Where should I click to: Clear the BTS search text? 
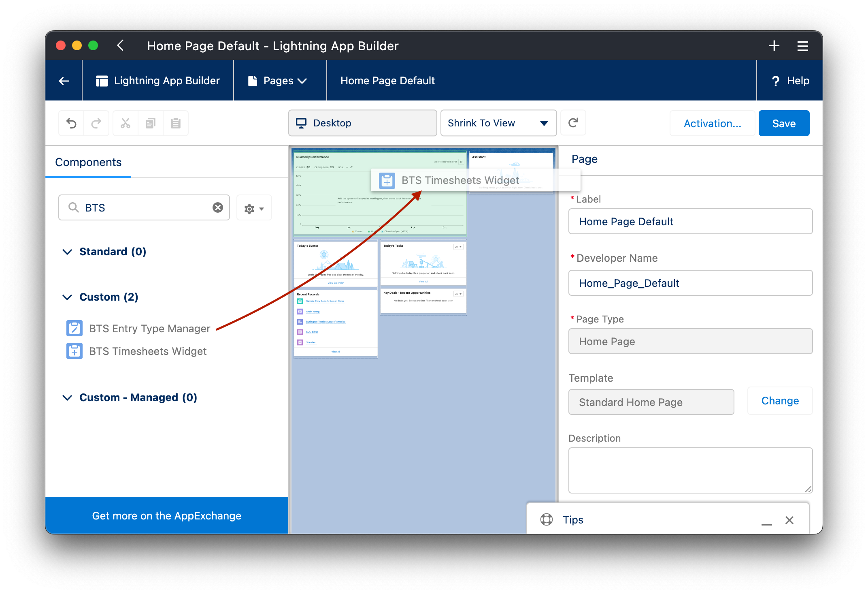click(218, 207)
